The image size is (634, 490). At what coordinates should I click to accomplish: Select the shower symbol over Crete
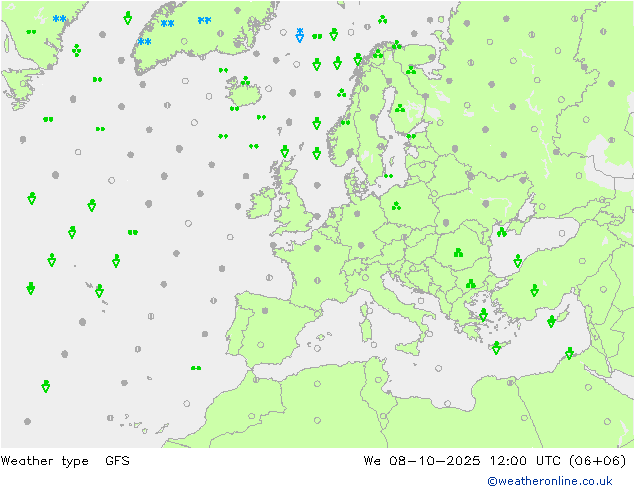click(497, 348)
